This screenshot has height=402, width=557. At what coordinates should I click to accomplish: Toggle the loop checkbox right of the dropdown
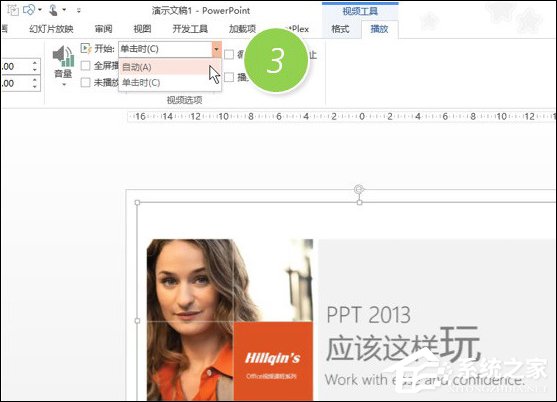pyautogui.click(x=229, y=54)
